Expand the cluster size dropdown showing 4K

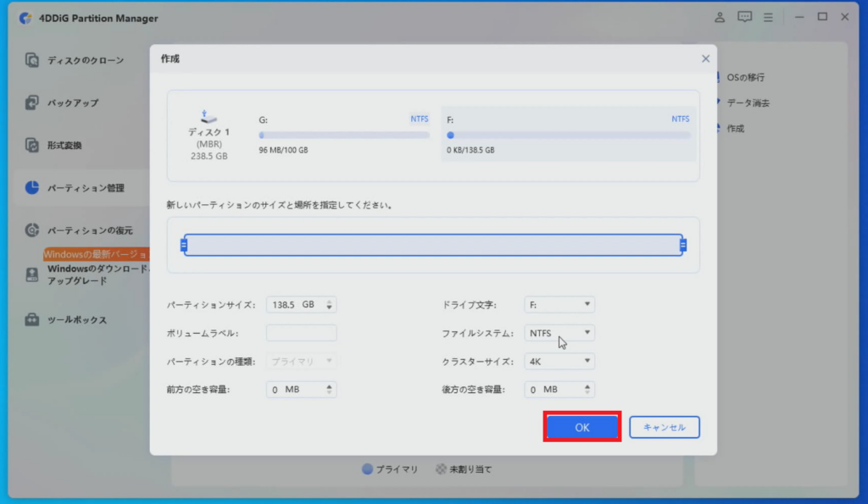tap(559, 362)
